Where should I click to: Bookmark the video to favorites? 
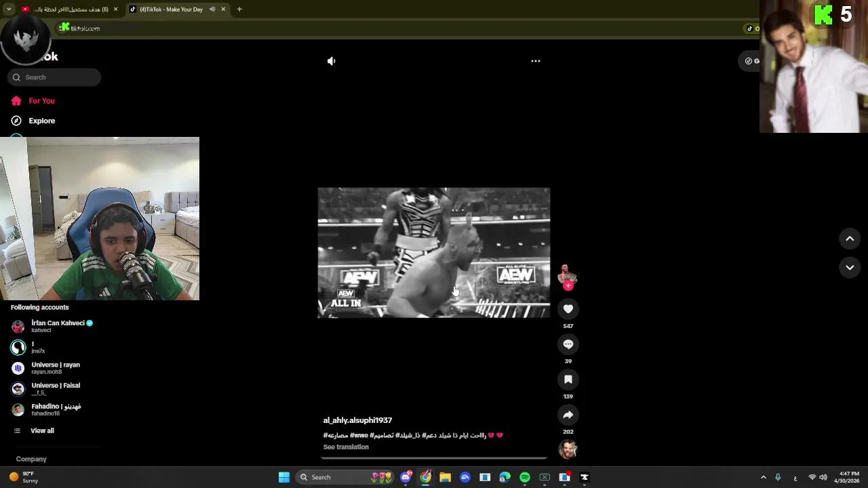point(568,380)
